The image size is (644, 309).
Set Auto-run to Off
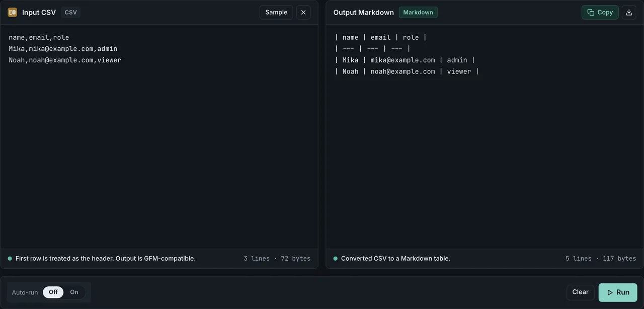tap(53, 292)
